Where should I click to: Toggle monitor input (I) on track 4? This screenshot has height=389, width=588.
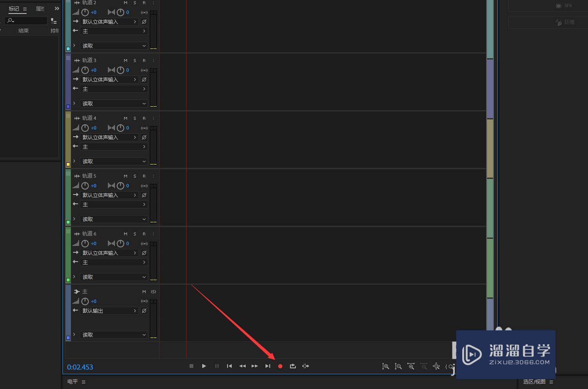pyautogui.click(x=153, y=119)
